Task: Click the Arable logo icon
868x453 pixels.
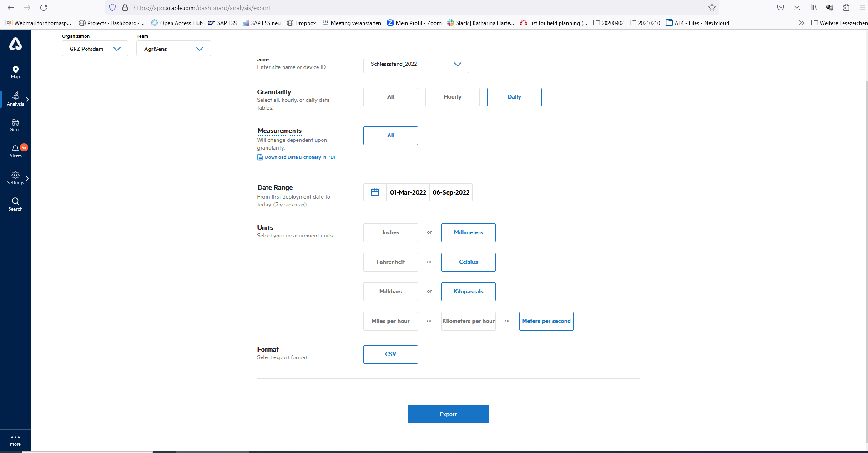Action: click(15, 44)
